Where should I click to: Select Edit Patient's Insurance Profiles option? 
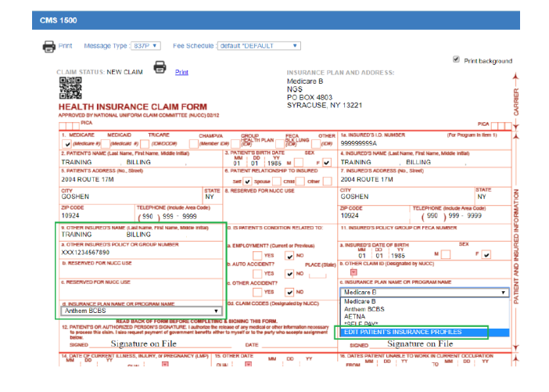[x=404, y=332]
